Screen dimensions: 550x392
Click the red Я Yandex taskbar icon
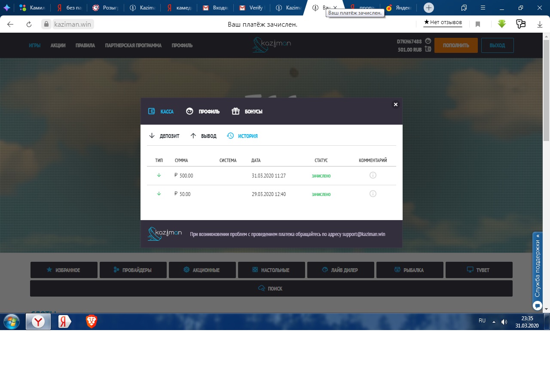click(65, 322)
